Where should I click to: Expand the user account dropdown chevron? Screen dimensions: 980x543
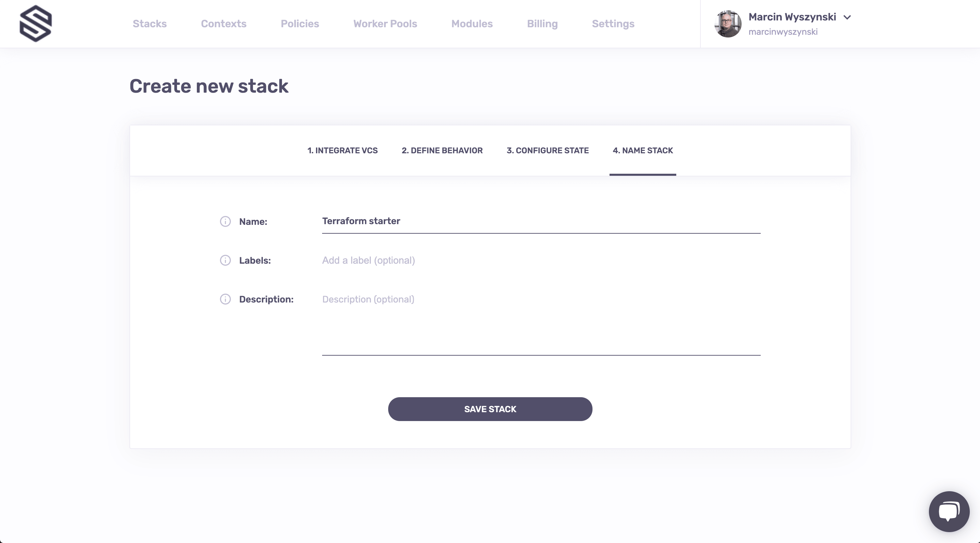coord(847,17)
